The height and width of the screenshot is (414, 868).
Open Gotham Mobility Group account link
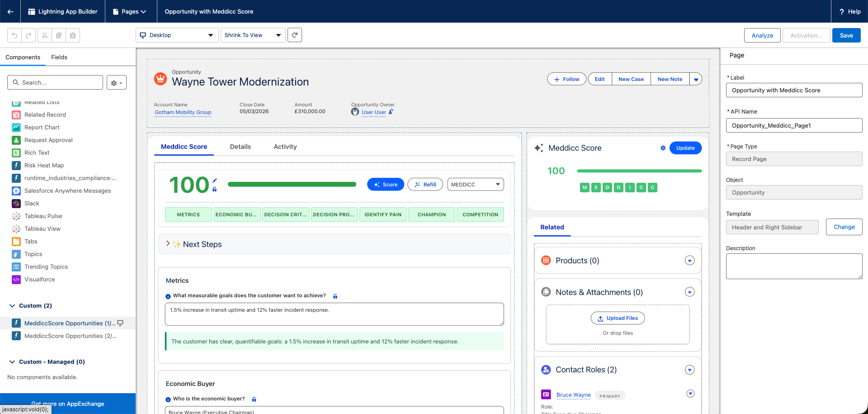183,112
